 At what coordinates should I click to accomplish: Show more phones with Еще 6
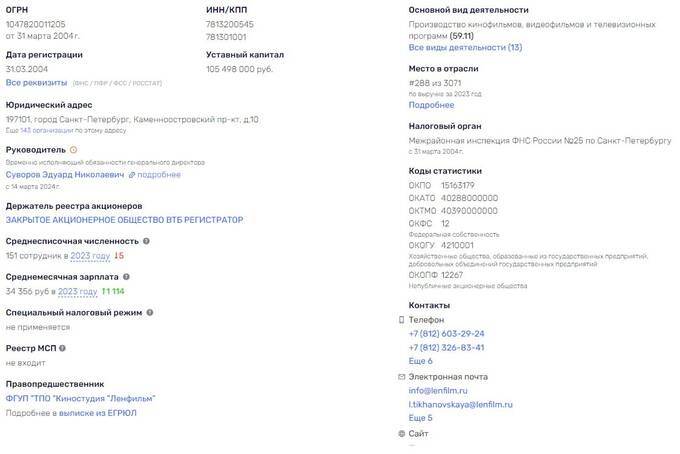(420, 361)
